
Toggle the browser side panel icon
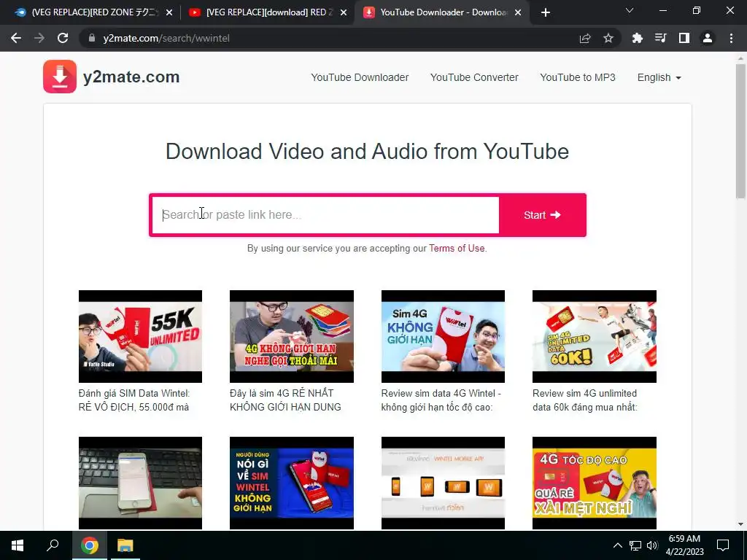684,38
